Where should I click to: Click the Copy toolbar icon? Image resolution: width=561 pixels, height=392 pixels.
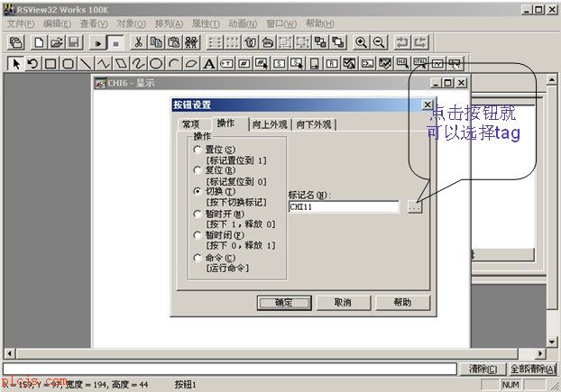(156, 43)
